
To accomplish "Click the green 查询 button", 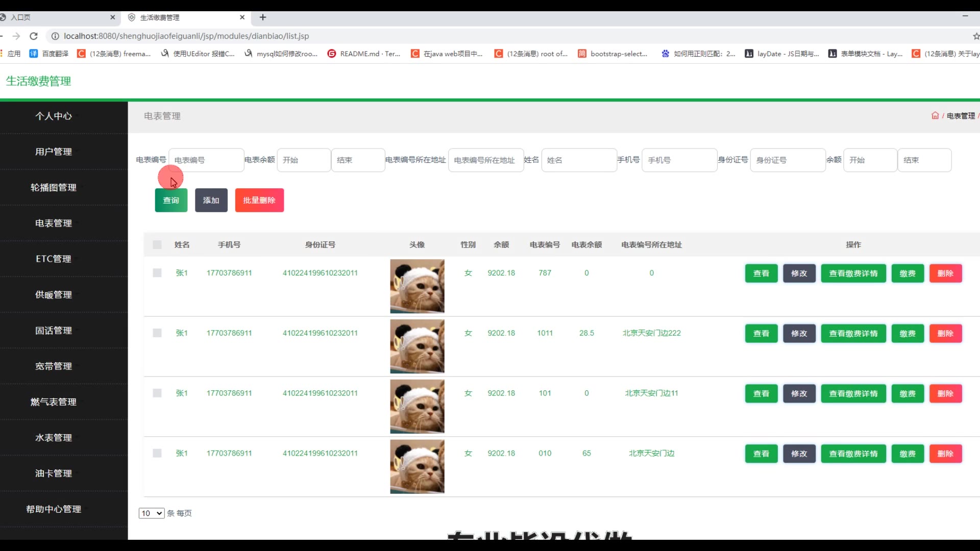I will [x=171, y=201].
